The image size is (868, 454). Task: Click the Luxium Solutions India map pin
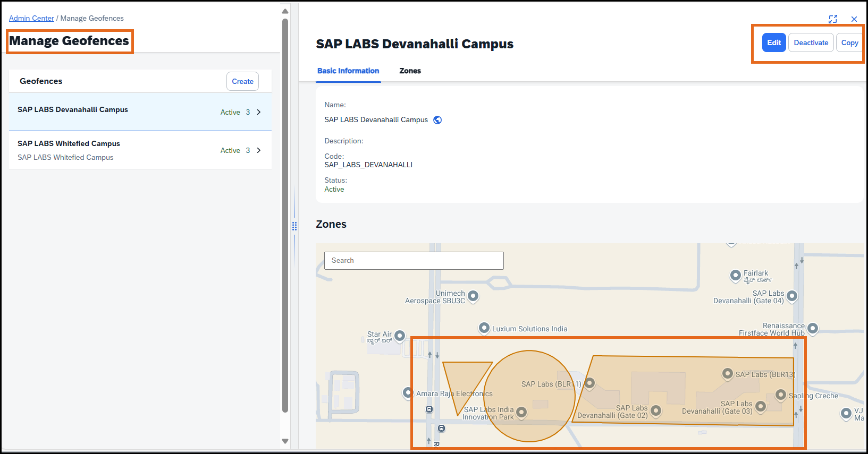[x=484, y=328]
